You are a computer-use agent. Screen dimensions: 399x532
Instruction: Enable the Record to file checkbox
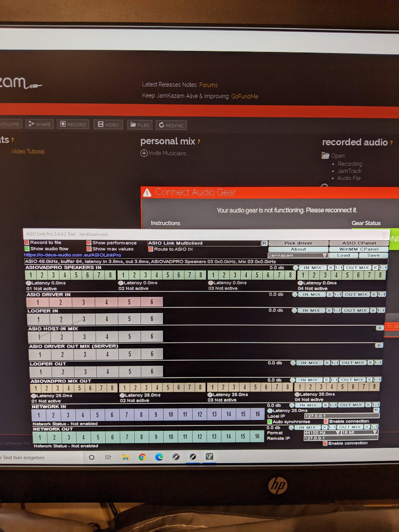[27, 242]
